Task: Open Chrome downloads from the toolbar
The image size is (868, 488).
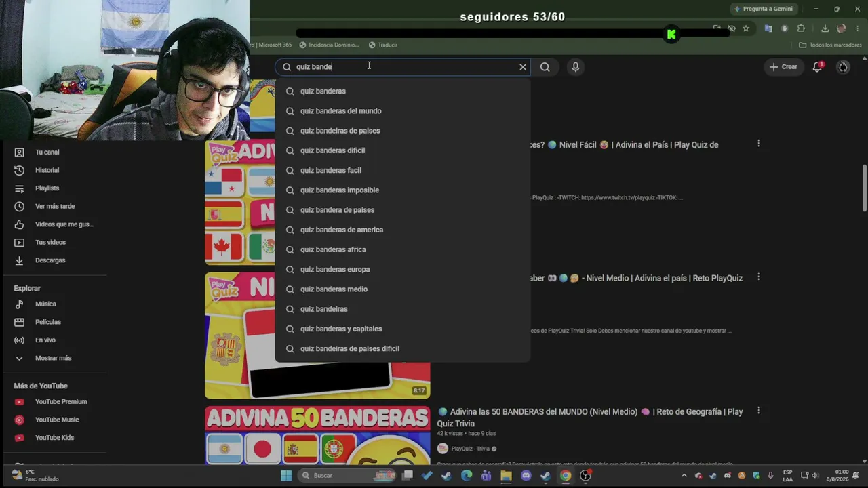Action: (825, 28)
